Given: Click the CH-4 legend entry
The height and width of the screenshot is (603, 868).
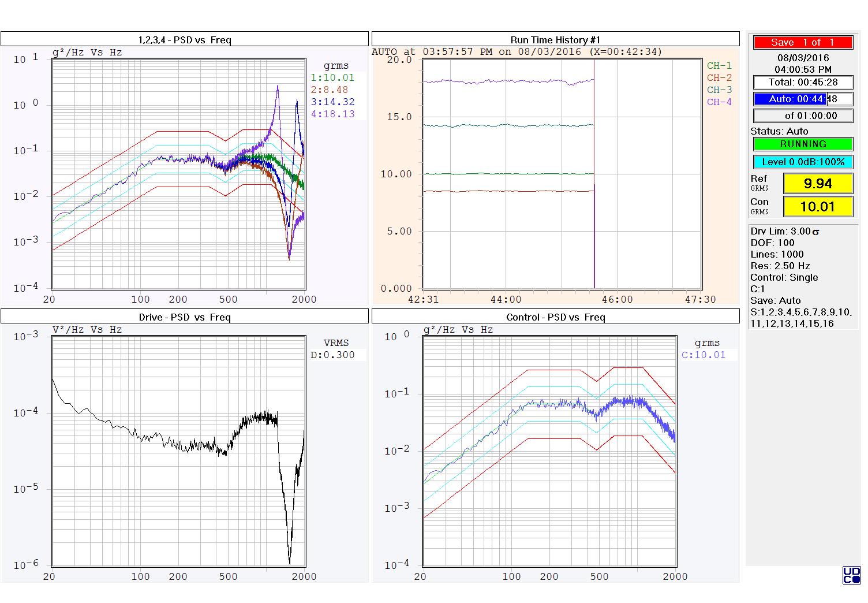Looking at the screenshot, I should [x=719, y=102].
